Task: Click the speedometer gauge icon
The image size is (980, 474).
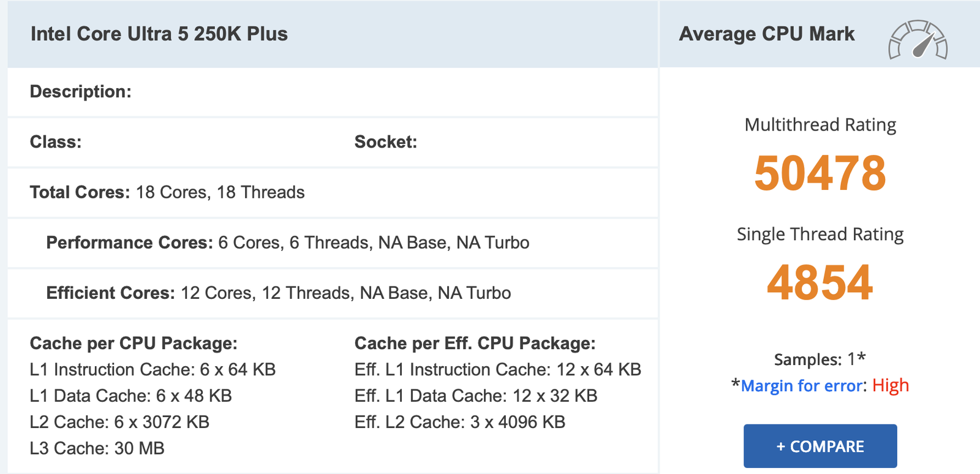Action: click(918, 40)
